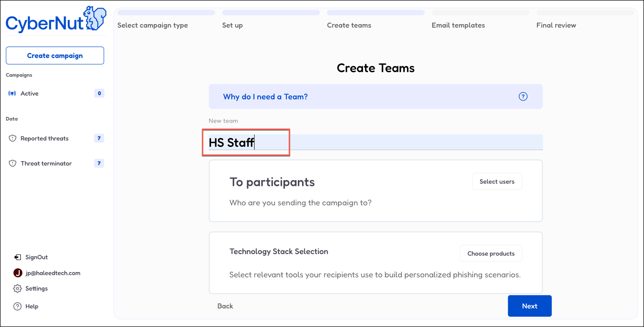Image resolution: width=644 pixels, height=327 pixels.
Task: Click the Threat terminator shield icon
Action: (13, 163)
